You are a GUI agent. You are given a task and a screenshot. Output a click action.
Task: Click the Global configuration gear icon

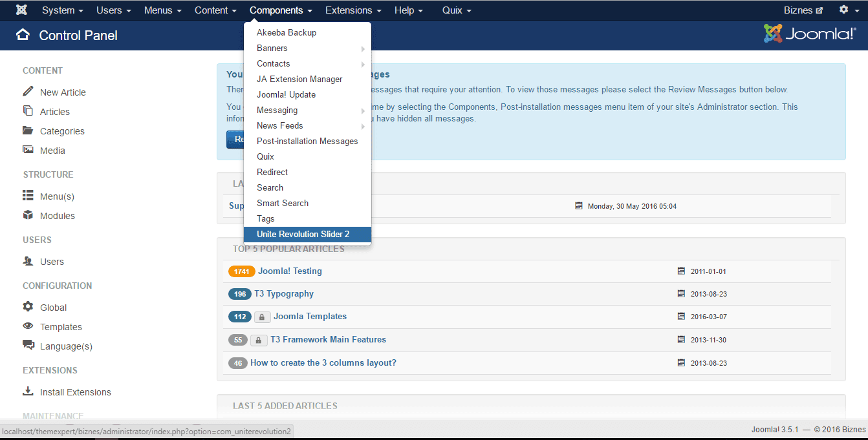tap(28, 307)
